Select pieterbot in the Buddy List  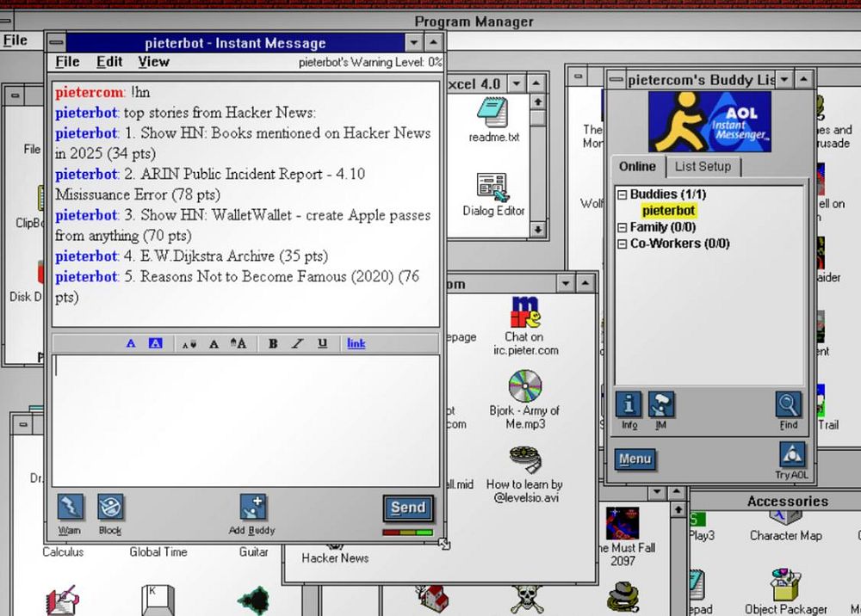point(669,211)
